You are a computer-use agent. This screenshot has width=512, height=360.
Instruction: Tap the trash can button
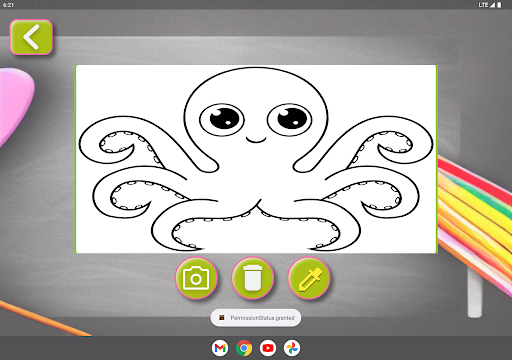[252, 278]
